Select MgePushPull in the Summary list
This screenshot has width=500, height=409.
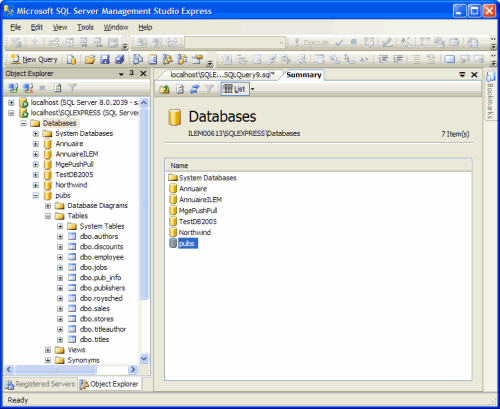[198, 211]
